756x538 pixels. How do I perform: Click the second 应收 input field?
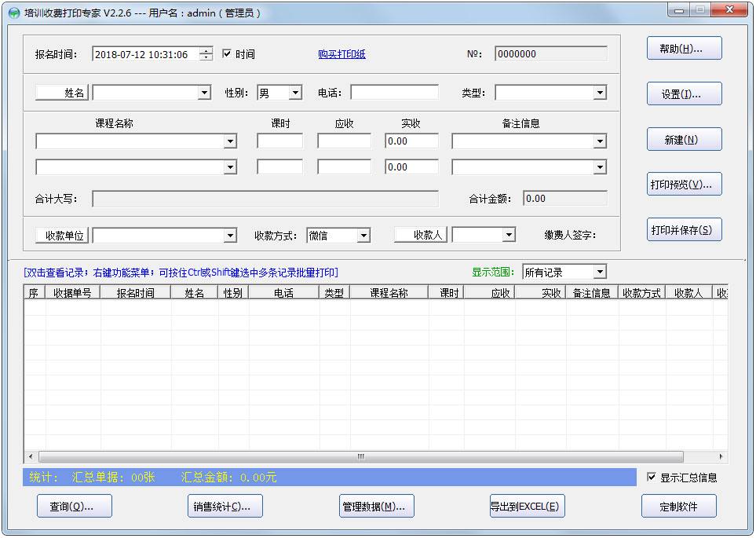[x=345, y=167]
